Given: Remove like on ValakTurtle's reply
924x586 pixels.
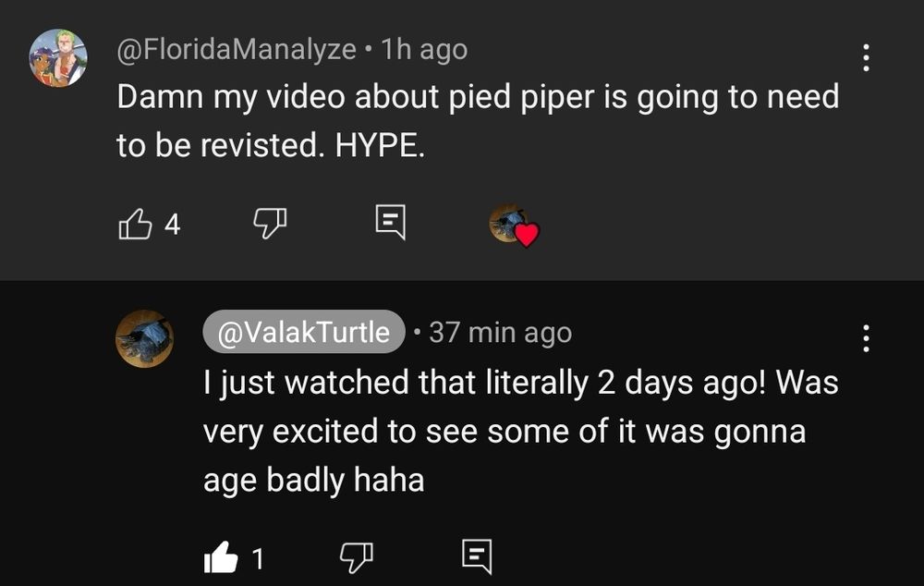Looking at the screenshot, I should 220,557.
